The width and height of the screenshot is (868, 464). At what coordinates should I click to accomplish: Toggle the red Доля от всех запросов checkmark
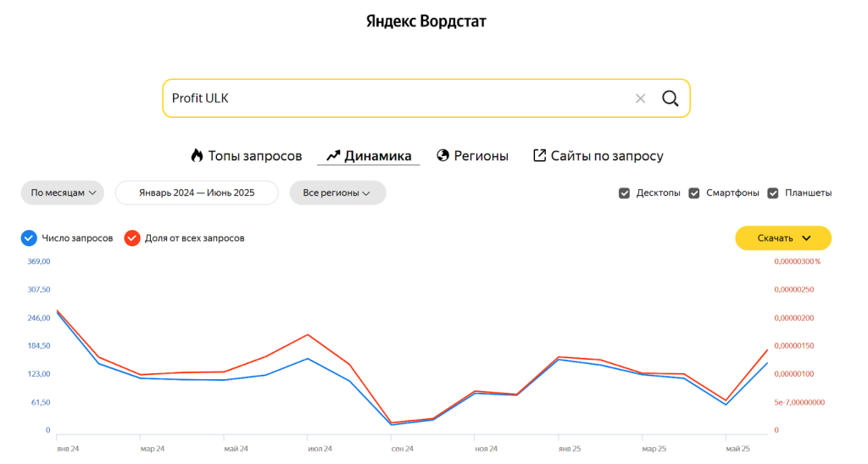click(x=132, y=238)
